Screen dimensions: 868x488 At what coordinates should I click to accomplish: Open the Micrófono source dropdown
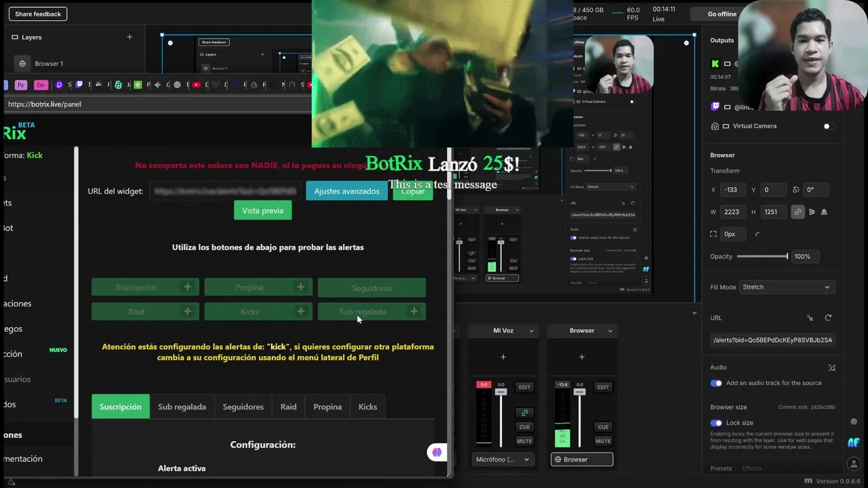(x=503, y=460)
